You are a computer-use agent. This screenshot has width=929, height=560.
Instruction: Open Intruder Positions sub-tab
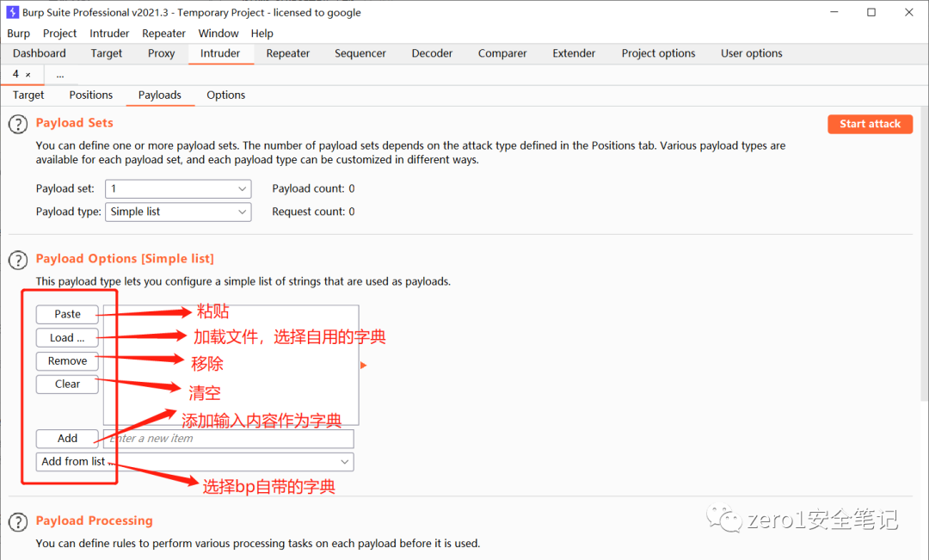[x=90, y=95]
